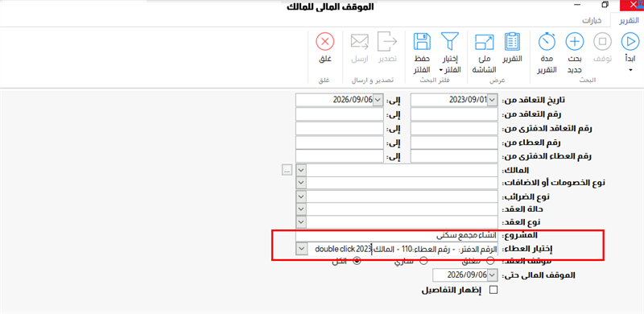Expand the المالك combo box
The width and height of the screenshot is (644, 314).
coord(301,170)
